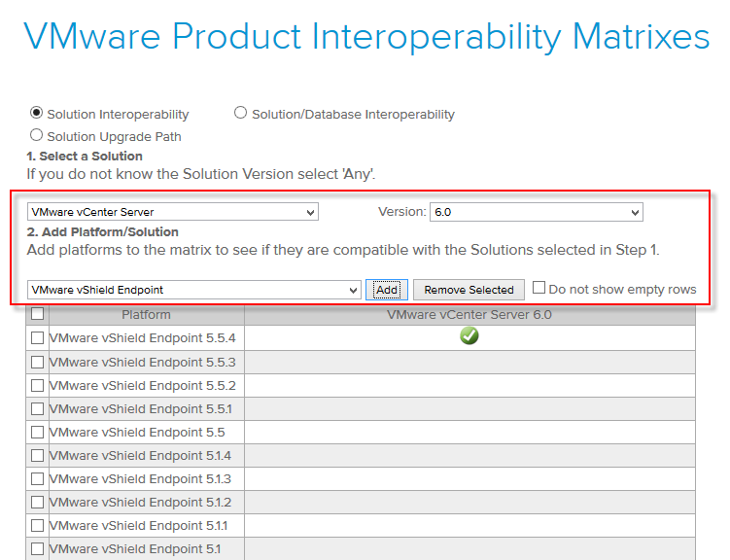Check the vShield Endpoint 5.1.1 row checkbox
The height and width of the screenshot is (560, 730).
coord(37,526)
